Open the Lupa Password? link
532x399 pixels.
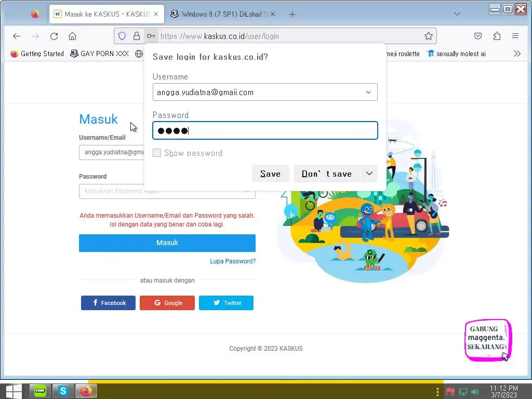[x=233, y=261]
